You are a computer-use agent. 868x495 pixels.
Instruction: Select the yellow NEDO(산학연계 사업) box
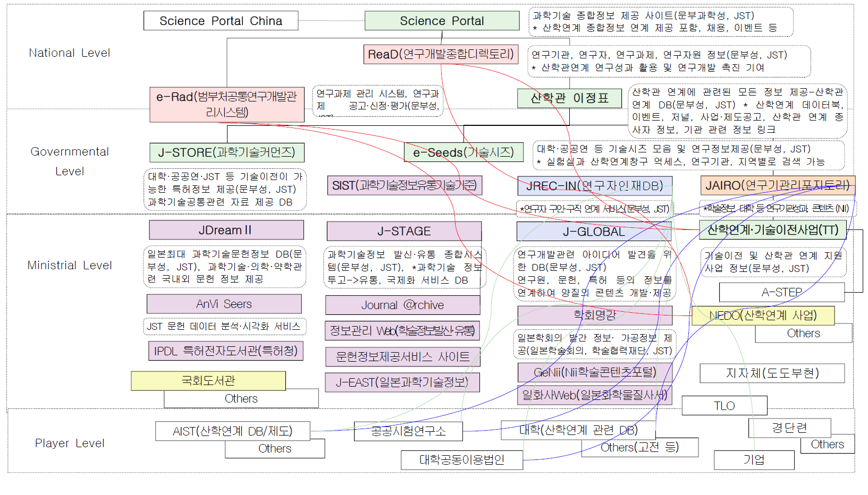click(x=763, y=315)
